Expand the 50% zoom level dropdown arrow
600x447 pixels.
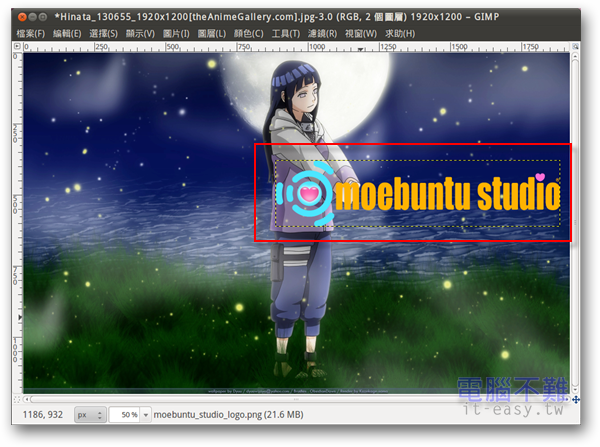(x=146, y=413)
